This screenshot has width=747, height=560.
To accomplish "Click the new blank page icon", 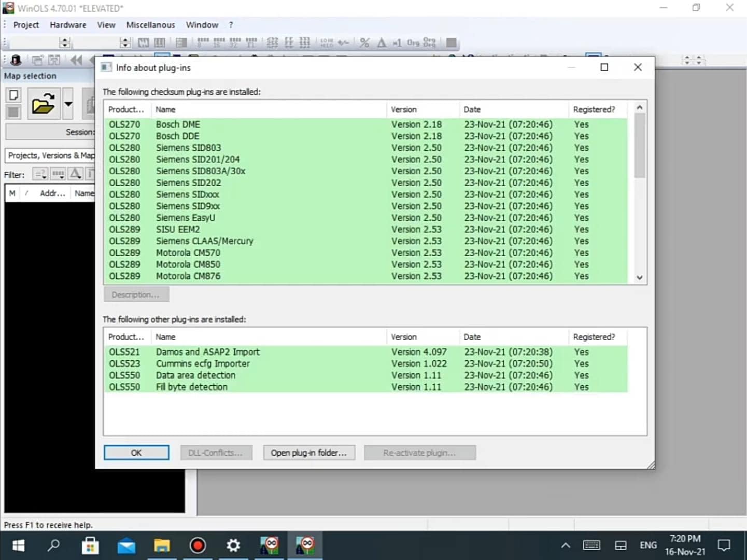I will tap(14, 95).
